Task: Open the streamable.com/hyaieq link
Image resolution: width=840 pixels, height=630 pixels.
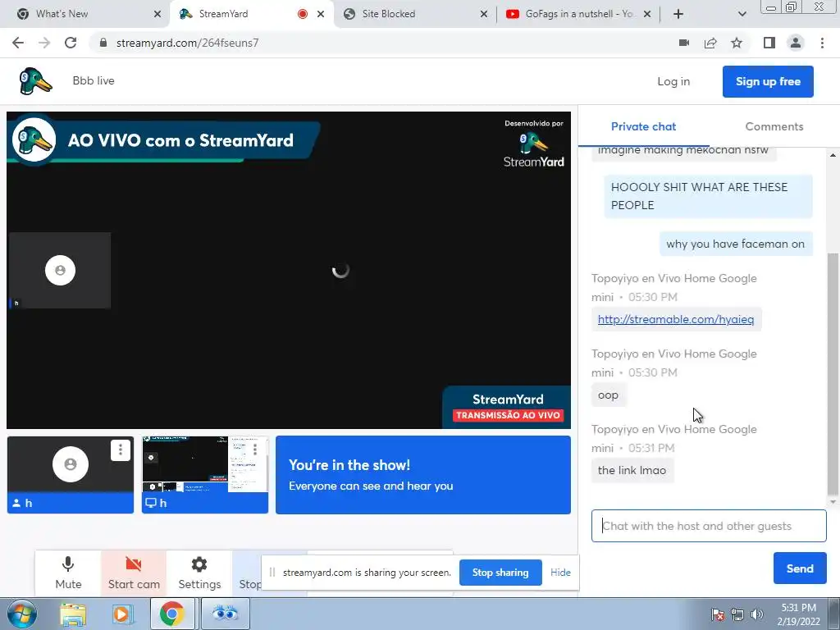Action: (x=676, y=319)
